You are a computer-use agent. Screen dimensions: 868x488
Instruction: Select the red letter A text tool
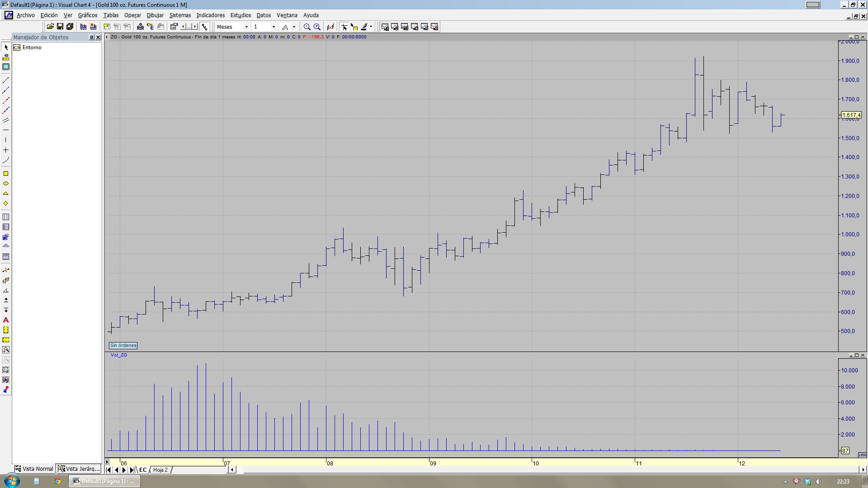click(6, 320)
